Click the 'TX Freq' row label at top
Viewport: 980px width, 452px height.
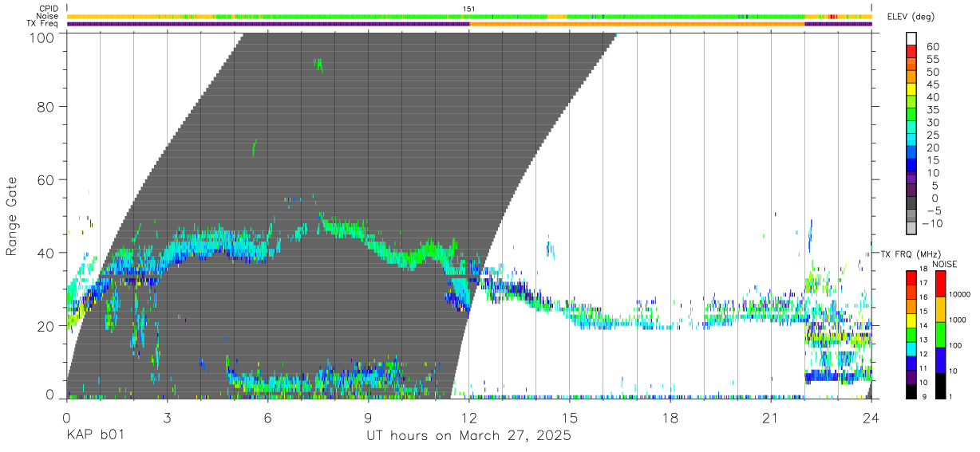[x=43, y=24]
